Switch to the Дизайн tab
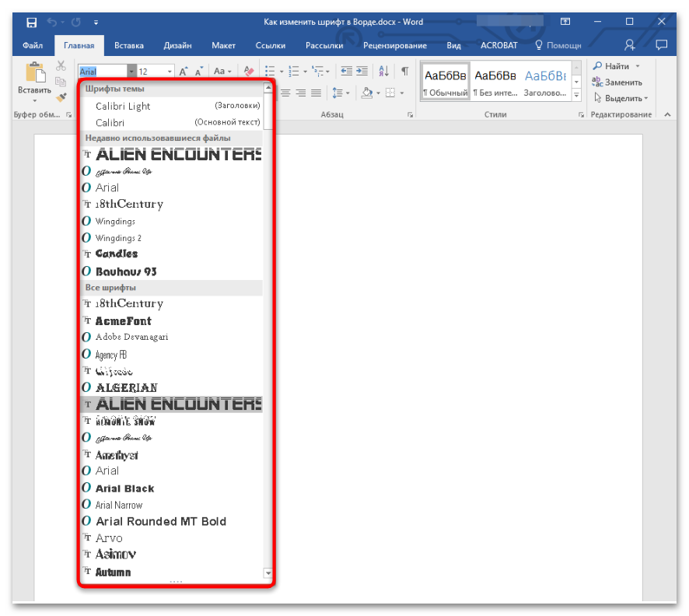The height and width of the screenshot is (616, 689). pyautogui.click(x=177, y=45)
